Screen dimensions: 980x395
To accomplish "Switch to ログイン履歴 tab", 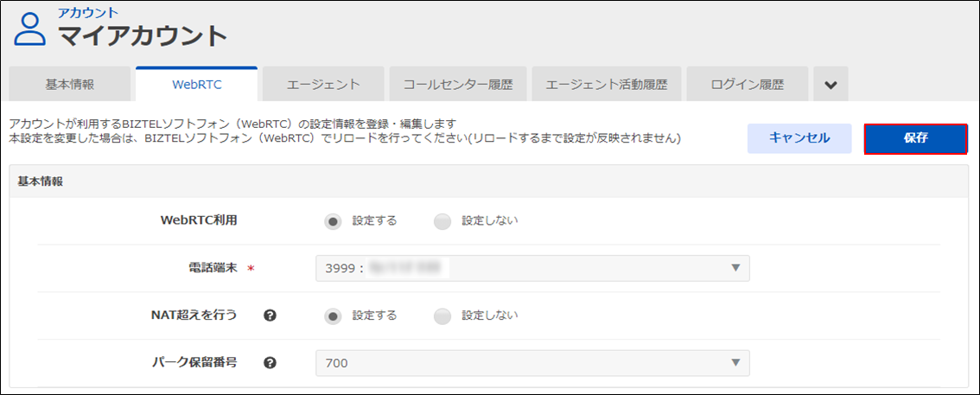I will click(747, 85).
